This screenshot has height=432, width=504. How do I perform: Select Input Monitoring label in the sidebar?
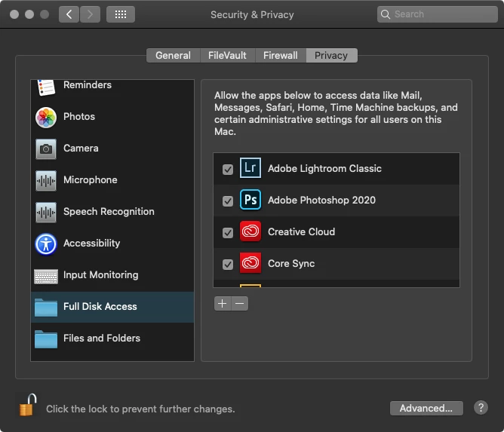101,275
